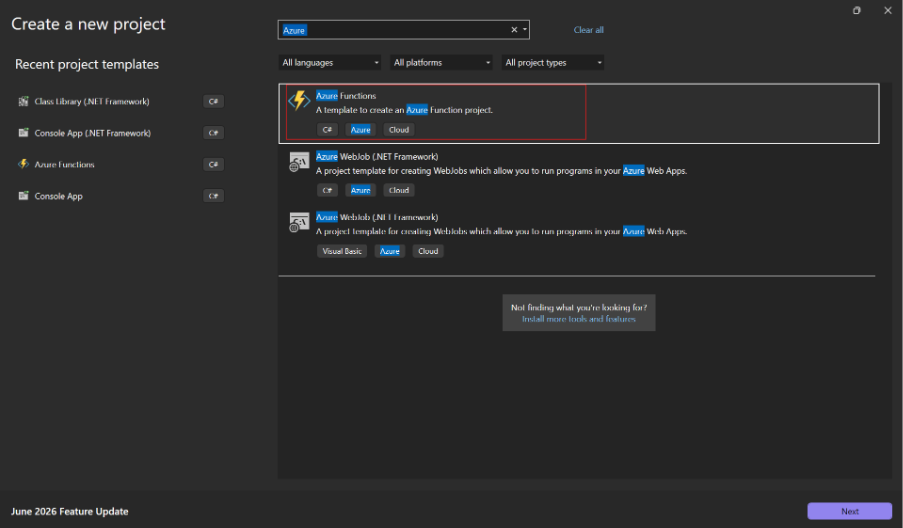
Task: Clear the search box with the X icon
Action: (514, 30)
